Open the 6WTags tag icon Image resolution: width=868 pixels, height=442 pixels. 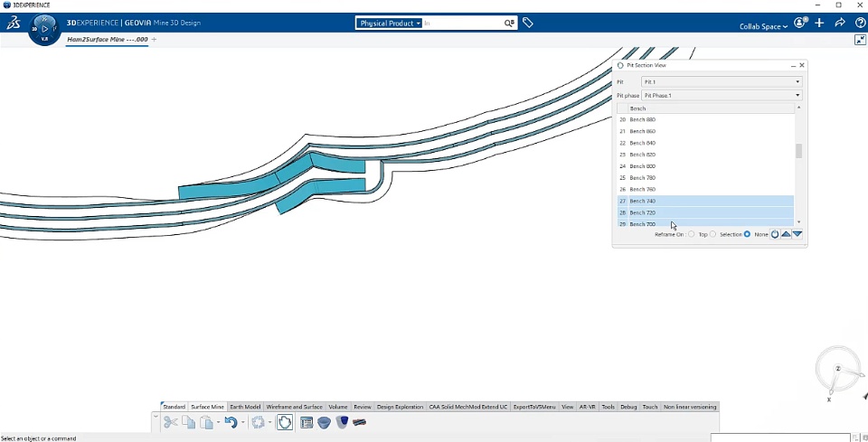pyautogui.click(x=527, y=23)
